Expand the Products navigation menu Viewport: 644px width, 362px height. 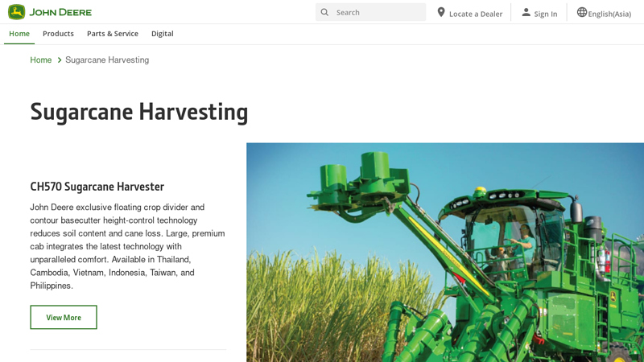(x=58, y=34)
